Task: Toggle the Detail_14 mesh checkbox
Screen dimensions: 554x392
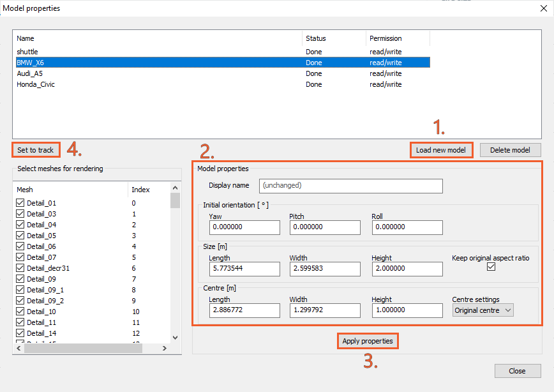Action: pos(20,333)
